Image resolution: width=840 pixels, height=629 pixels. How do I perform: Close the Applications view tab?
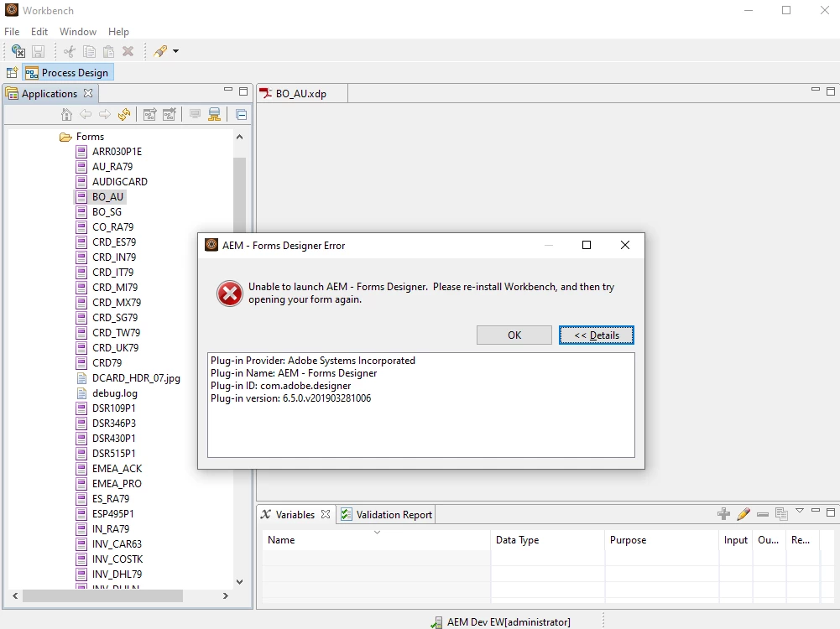coord(88,93)
